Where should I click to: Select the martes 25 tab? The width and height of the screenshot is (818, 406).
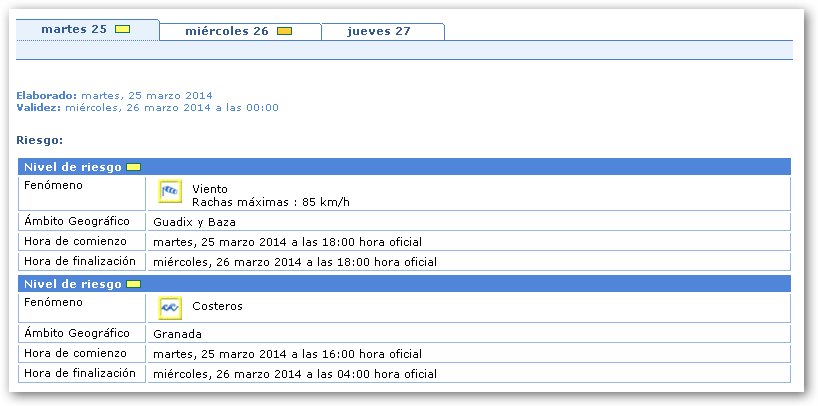[x=74, y=30]
